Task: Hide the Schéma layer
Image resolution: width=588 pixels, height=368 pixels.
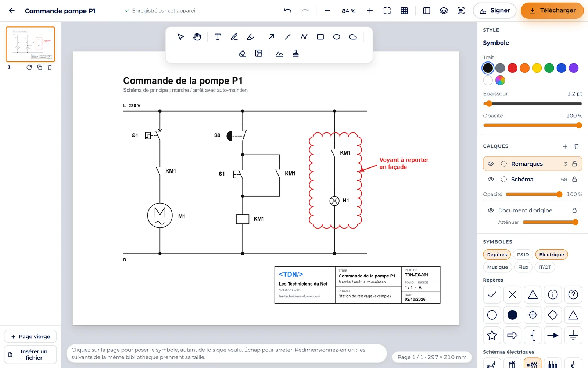Action: pos(491,179)
